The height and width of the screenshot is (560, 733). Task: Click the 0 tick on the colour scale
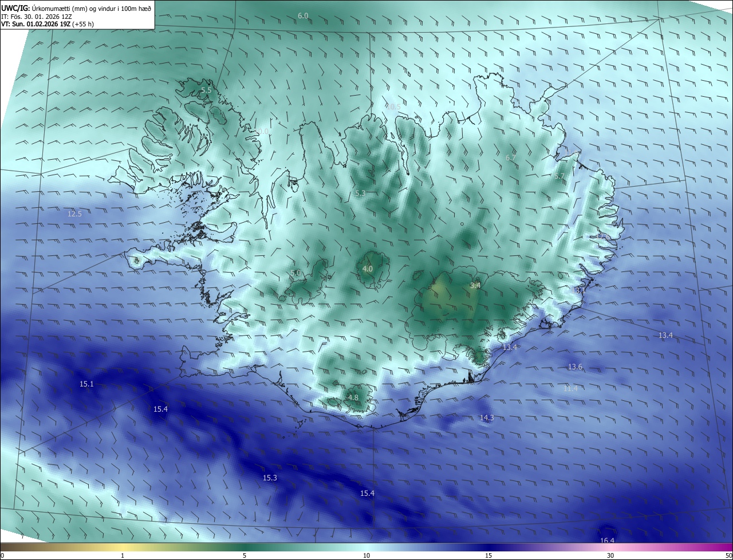click(2, 555)
